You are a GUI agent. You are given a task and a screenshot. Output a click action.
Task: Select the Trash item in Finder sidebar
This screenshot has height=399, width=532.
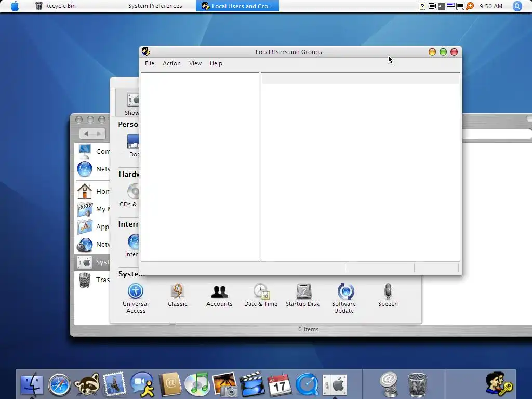92,280
